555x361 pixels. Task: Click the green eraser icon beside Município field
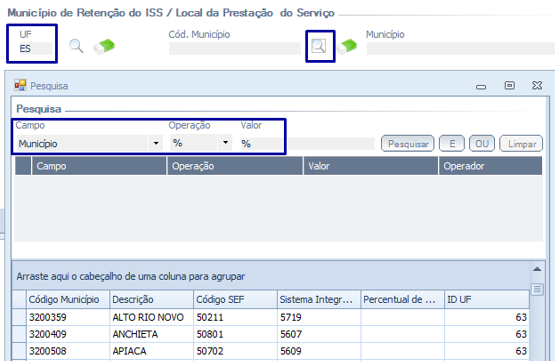[347, 46]
